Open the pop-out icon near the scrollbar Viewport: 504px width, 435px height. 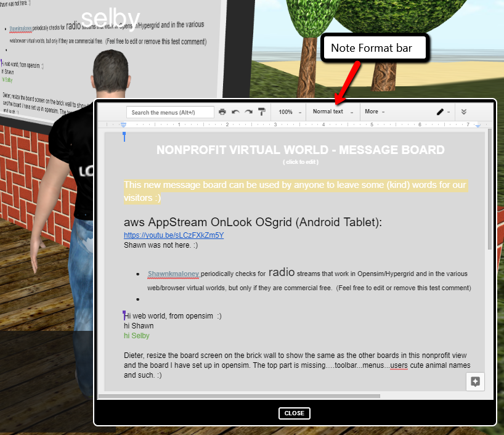[475, 381]
